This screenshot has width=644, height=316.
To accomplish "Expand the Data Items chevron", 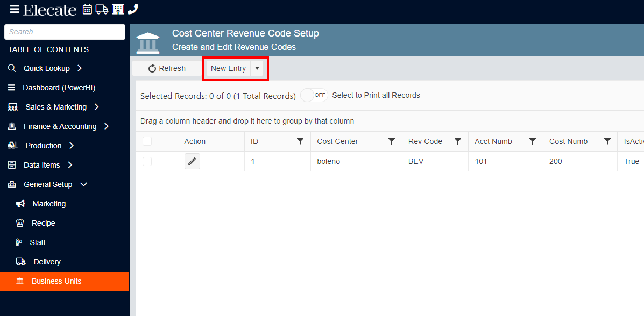I will coord(70,165).
